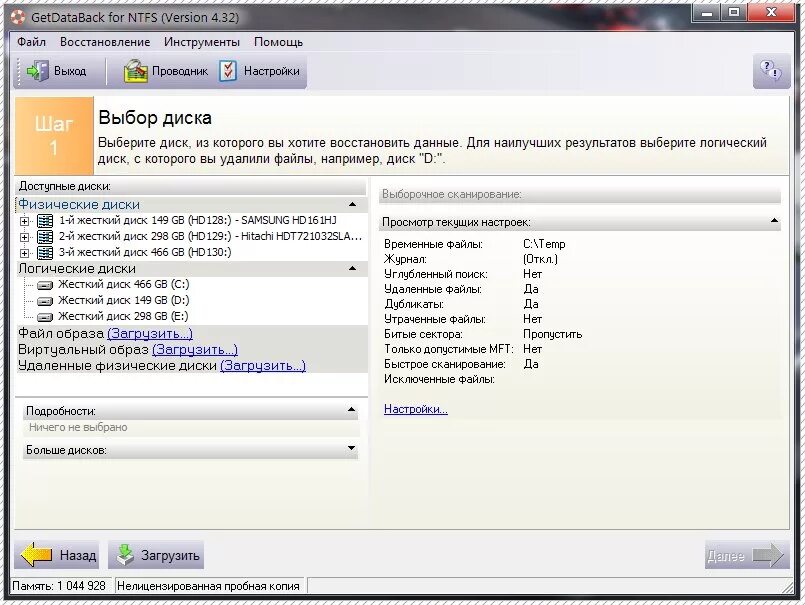The image size is (805, 605).
Task: Collapse the Логические диски section arrow
Action: (353, 268)
